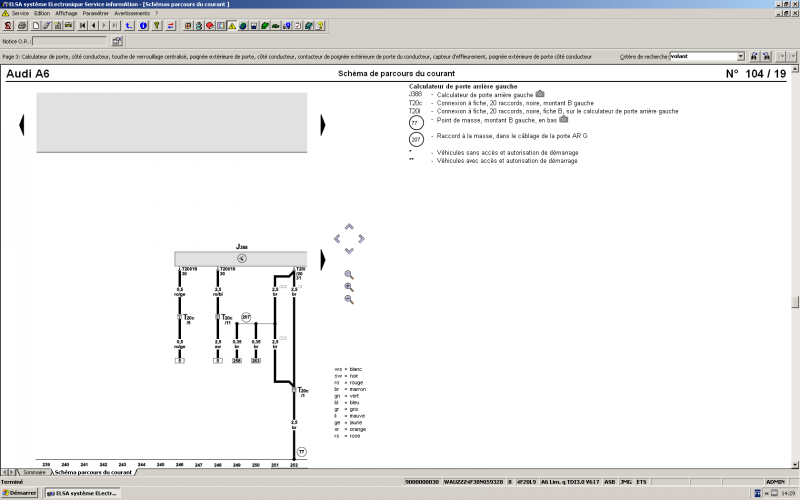Click the J388 control unit block in diagram
Viewport: 800px width, 500px height.
241,259
